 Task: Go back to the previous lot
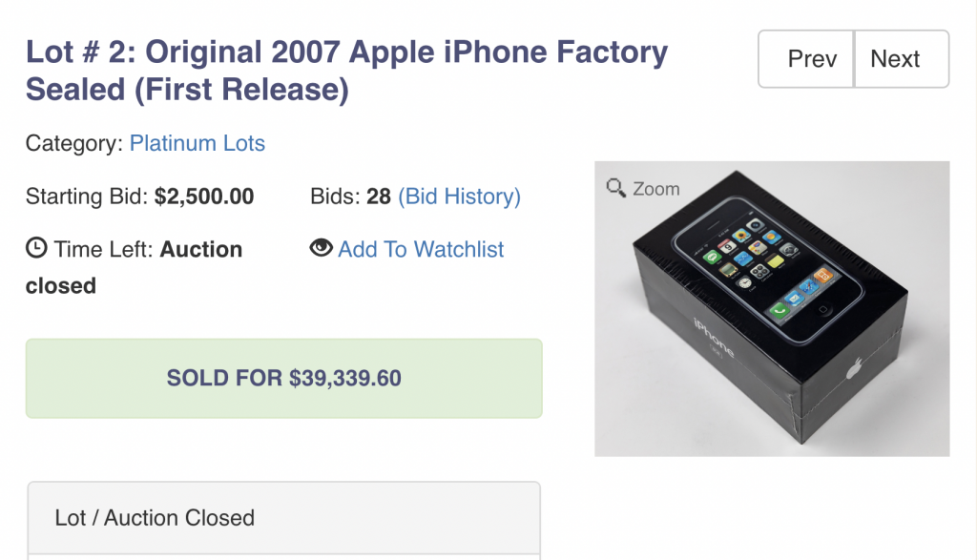(806, 58)
